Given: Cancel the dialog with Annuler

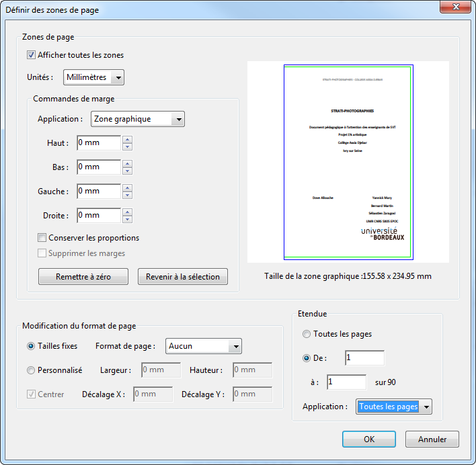Looking at the screenshot, I should 432,439.
